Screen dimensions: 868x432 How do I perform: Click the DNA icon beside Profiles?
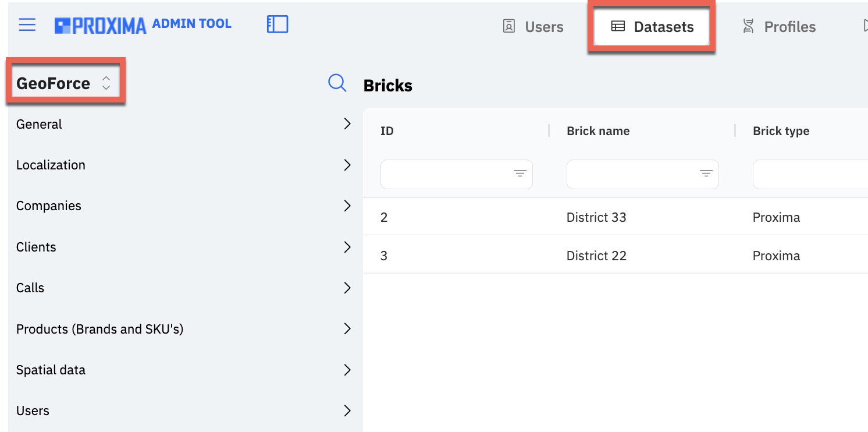click(x=748, y=26)
